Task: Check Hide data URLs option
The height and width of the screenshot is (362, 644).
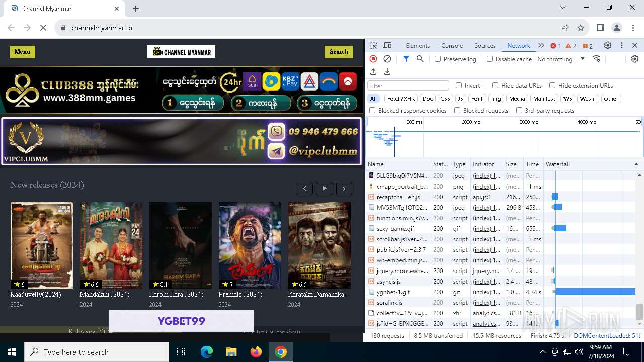Action: pyautogui.click(x=495, y=85)
